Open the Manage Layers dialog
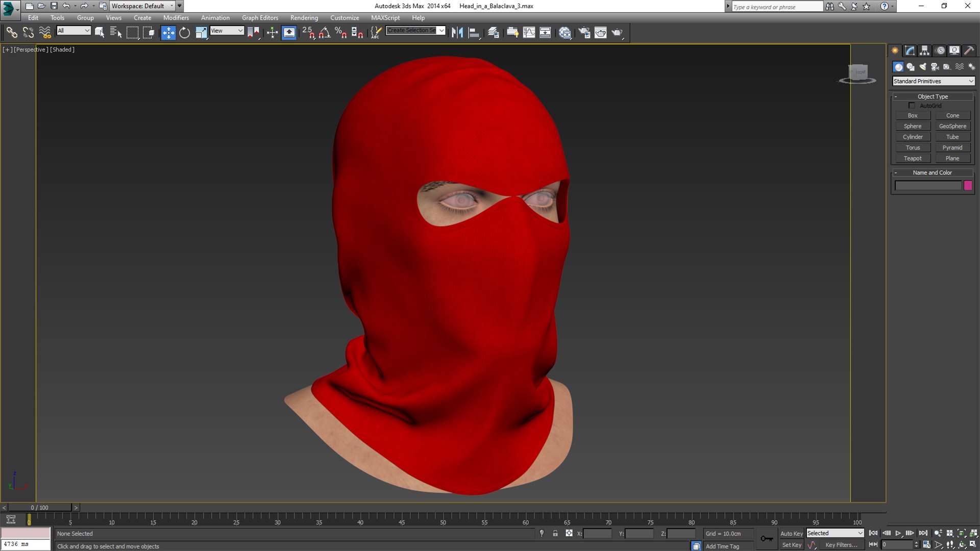The height and width of the screenshot is (551, 980). pos(493,33)
